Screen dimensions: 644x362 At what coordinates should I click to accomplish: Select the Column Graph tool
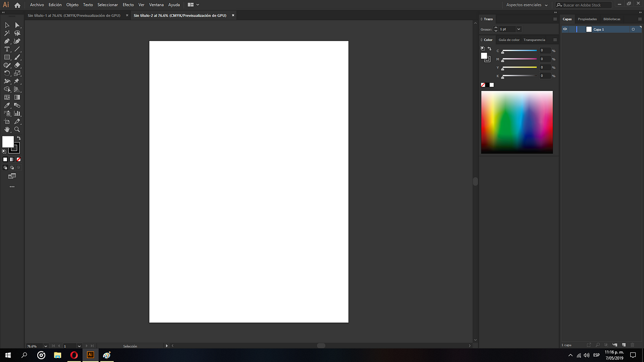tap(17, 113)
